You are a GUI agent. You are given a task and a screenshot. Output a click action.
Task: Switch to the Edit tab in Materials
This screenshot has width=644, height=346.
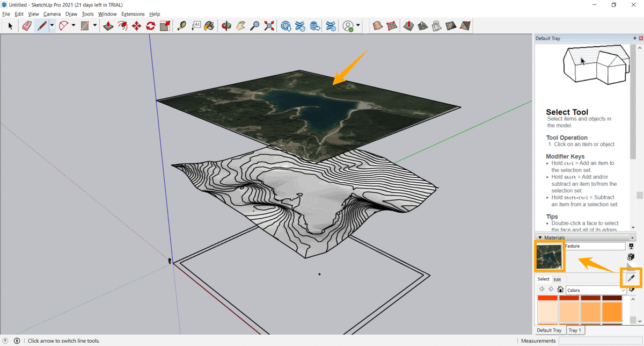tap(558, 279)
